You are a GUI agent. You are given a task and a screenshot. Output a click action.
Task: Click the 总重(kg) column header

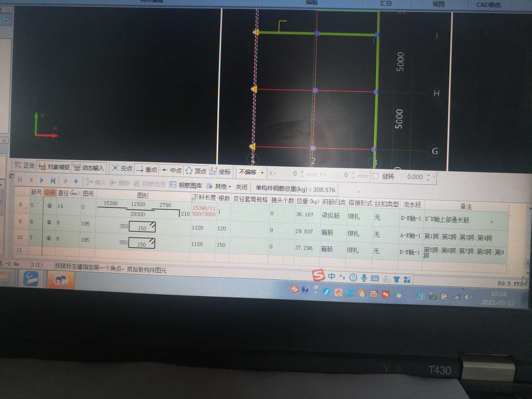[x=308, y=201]
